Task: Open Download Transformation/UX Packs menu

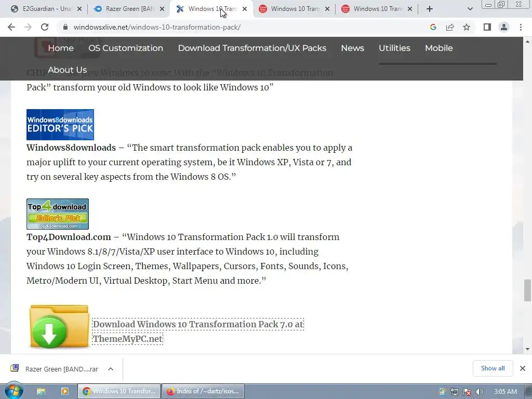Action: tap(252, 48)
